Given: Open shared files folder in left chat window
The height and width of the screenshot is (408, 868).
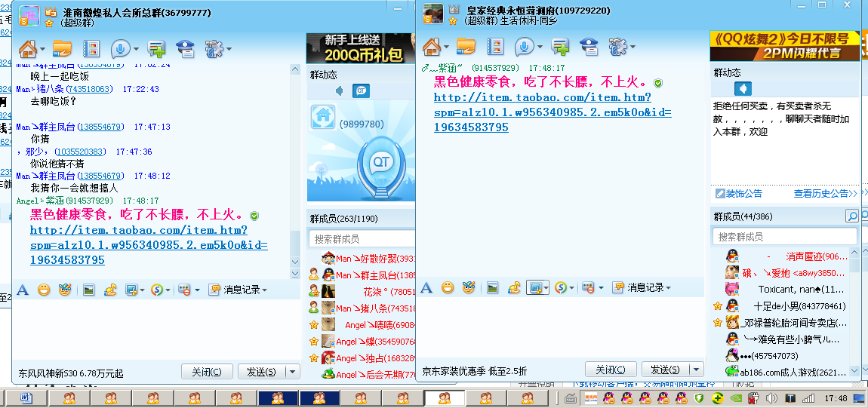Looking at the screenshot, I should click(62, 49).
